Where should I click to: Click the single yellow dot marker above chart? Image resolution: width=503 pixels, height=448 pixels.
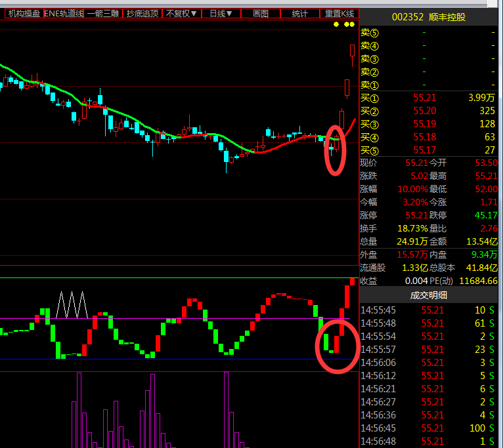(336, 24)
